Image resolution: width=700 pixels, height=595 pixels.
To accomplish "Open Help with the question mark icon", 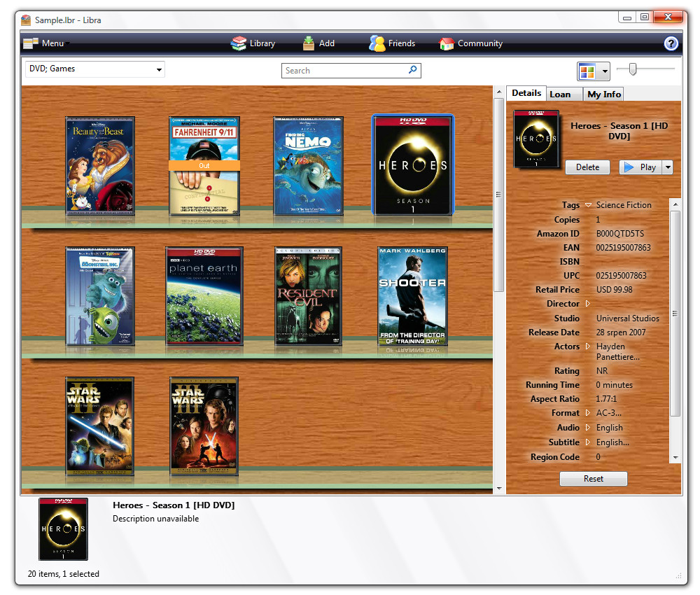I will click(671, 43).
